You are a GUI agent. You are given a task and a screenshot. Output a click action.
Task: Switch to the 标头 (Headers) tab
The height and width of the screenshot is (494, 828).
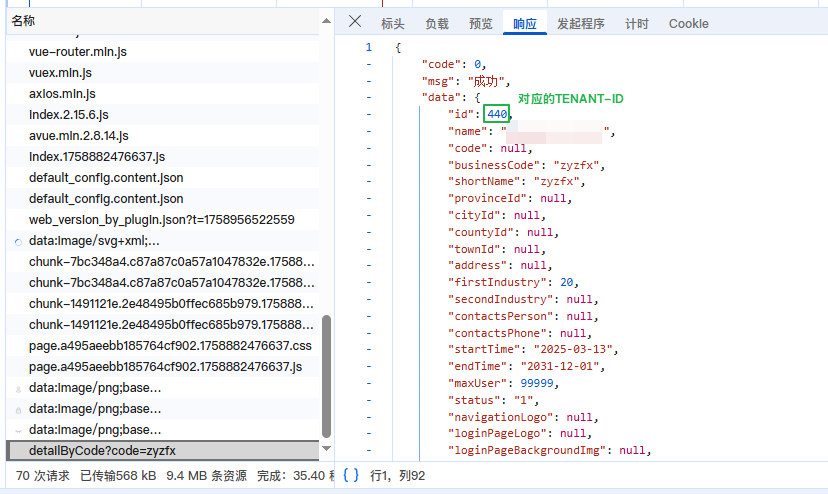tap(393, 24)
